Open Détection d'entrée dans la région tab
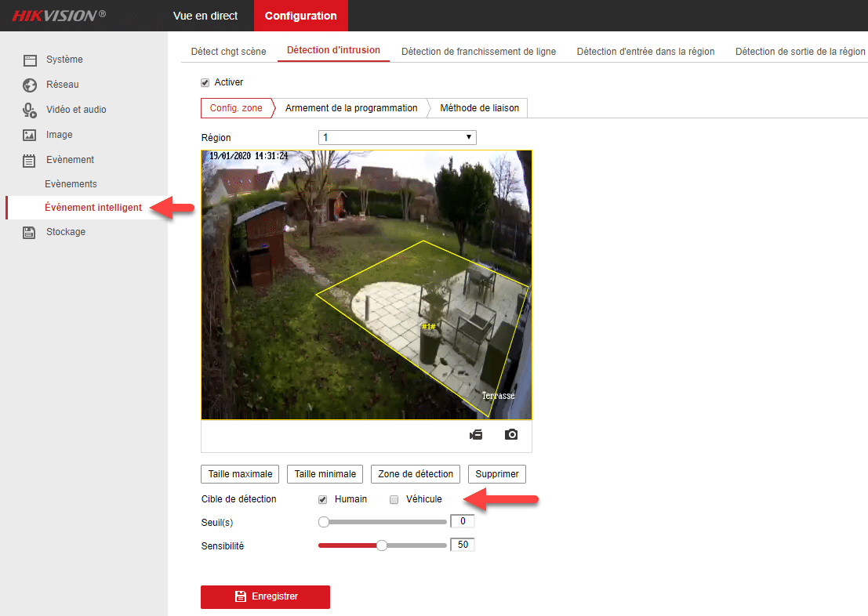Viewport: 868px width, 616px height. pos(645,52)
